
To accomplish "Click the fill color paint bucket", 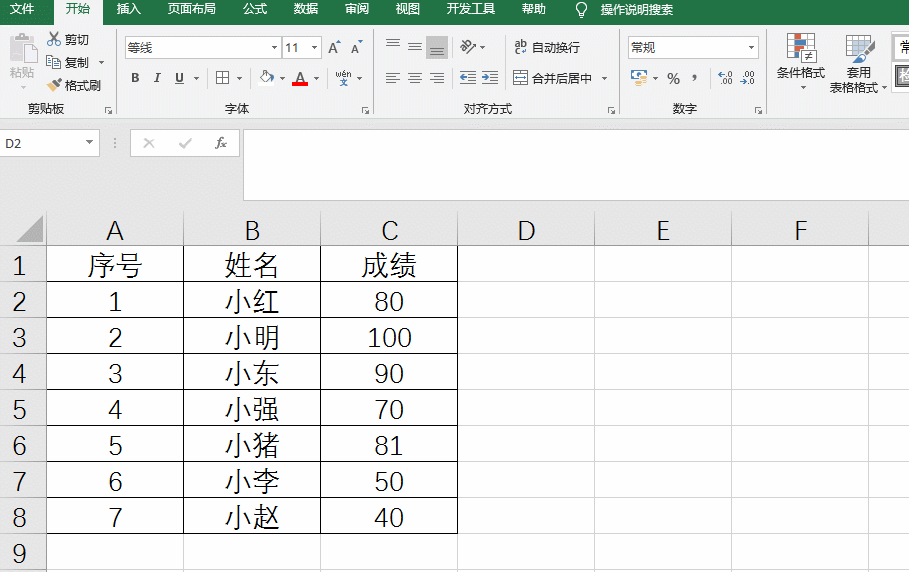I will (x=267, y=78).
